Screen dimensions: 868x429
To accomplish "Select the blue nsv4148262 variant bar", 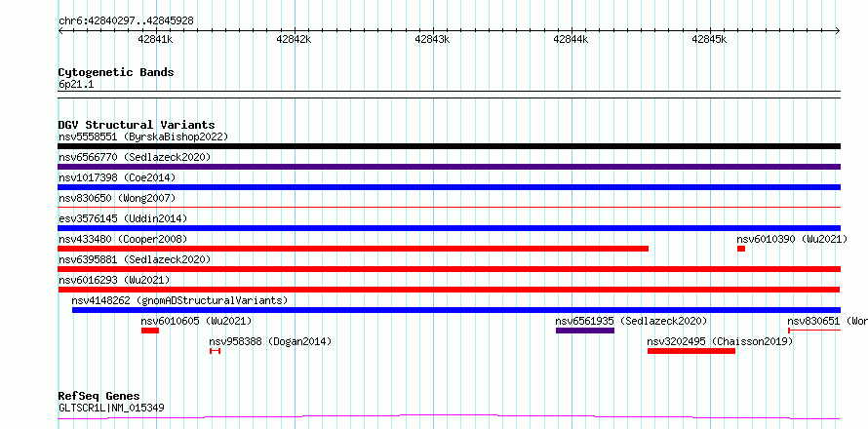I will 456,310.
